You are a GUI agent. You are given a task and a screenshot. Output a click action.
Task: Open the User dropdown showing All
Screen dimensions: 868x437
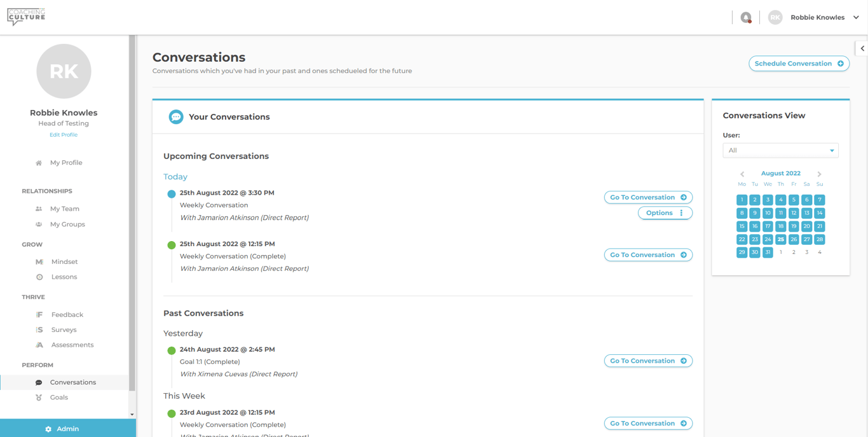tap(780, 151)
